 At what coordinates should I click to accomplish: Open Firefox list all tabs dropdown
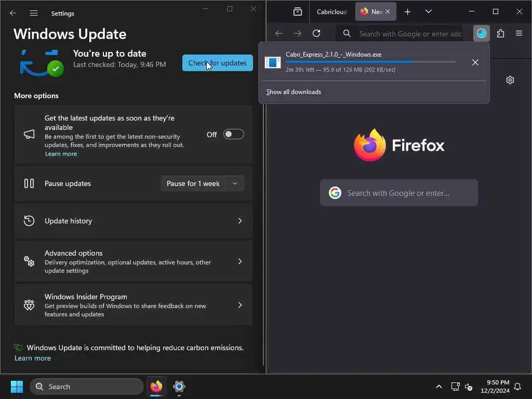(x=429, y=12)
